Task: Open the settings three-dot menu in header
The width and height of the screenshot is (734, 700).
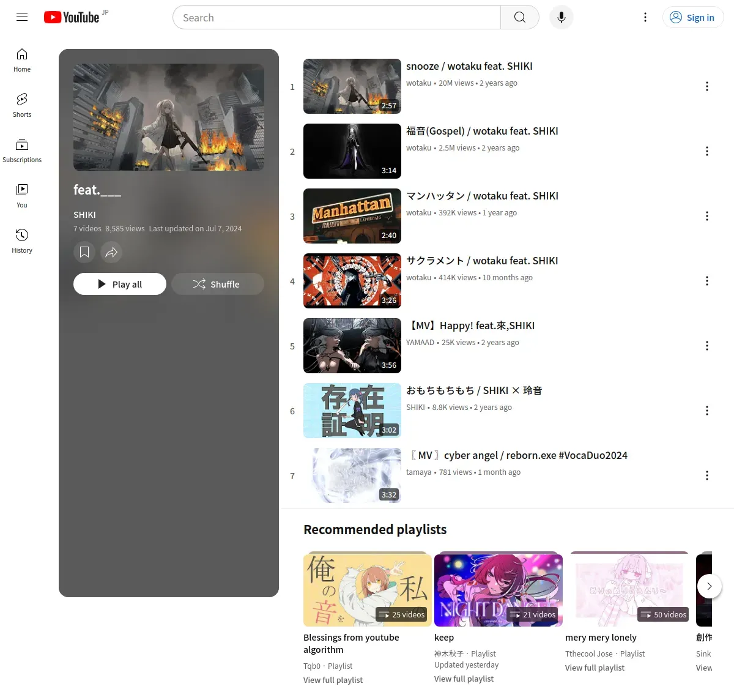Action: tap(645, 17)
